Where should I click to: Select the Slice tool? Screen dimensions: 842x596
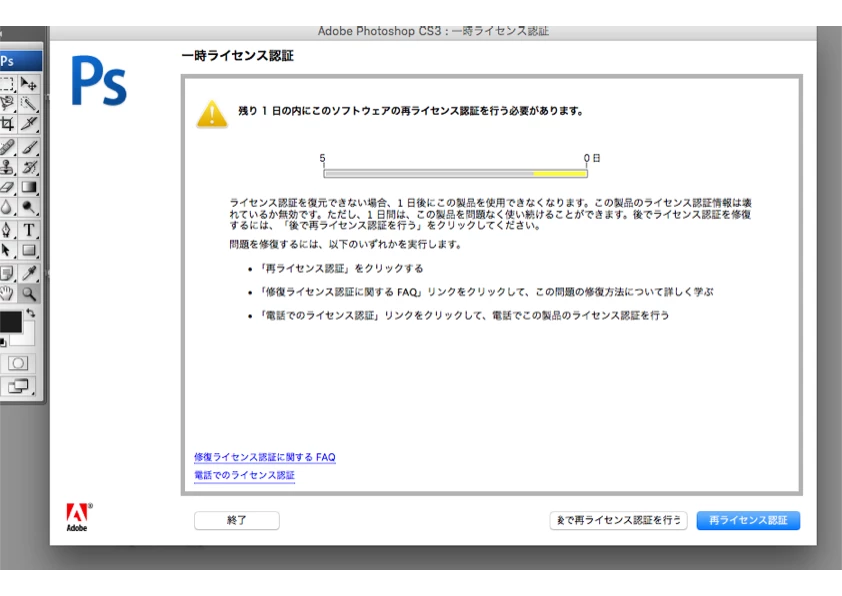click(28, 123)
